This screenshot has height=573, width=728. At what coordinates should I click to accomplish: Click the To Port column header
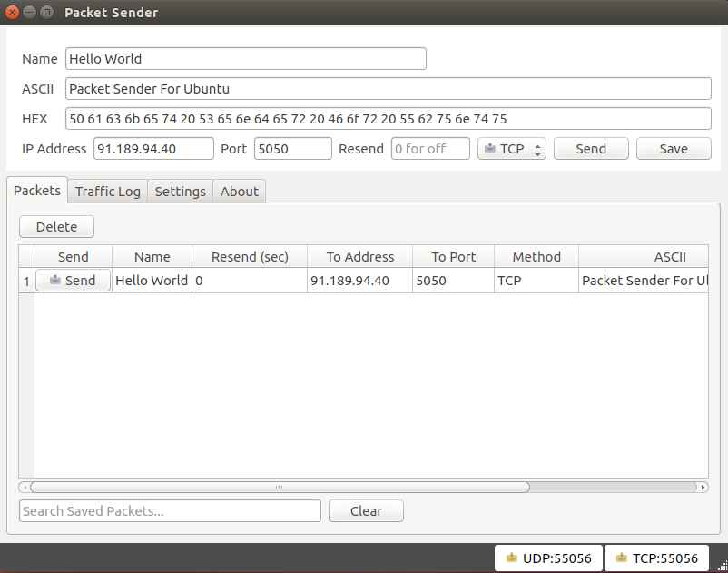coord(453,257)
